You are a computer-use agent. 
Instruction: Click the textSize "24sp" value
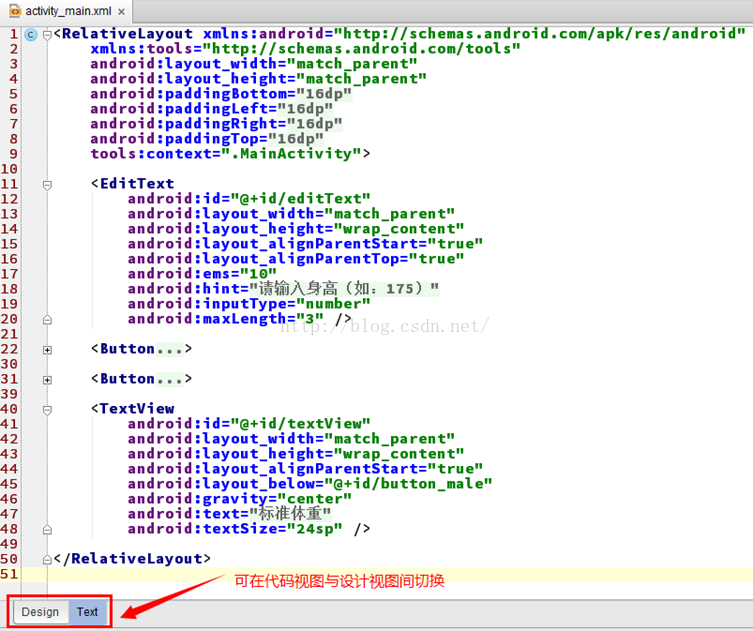coord(315,529)
